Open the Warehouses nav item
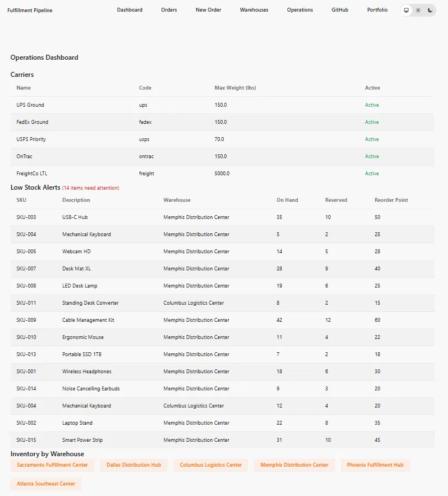The image size is (448, 496). (254, 10)
